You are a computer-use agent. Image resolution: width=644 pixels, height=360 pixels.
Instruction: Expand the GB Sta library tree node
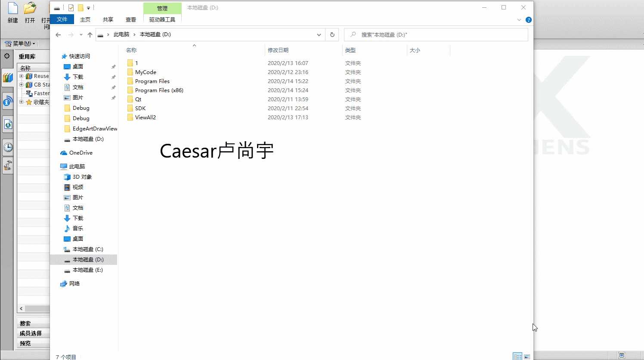point(22,85)
